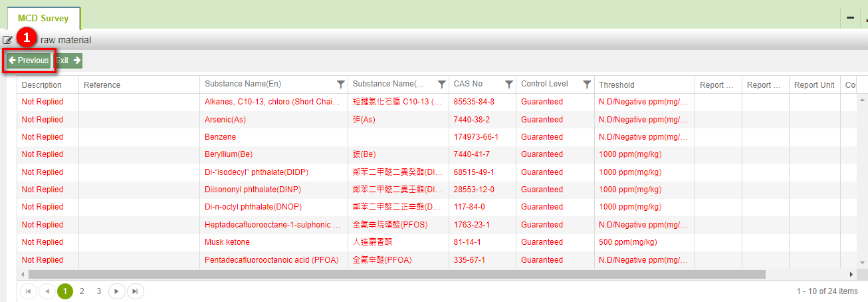The width and height of the screenshot is (868, 302).
Task: Select the Benzene substance cell
Action: pos(273,137)
